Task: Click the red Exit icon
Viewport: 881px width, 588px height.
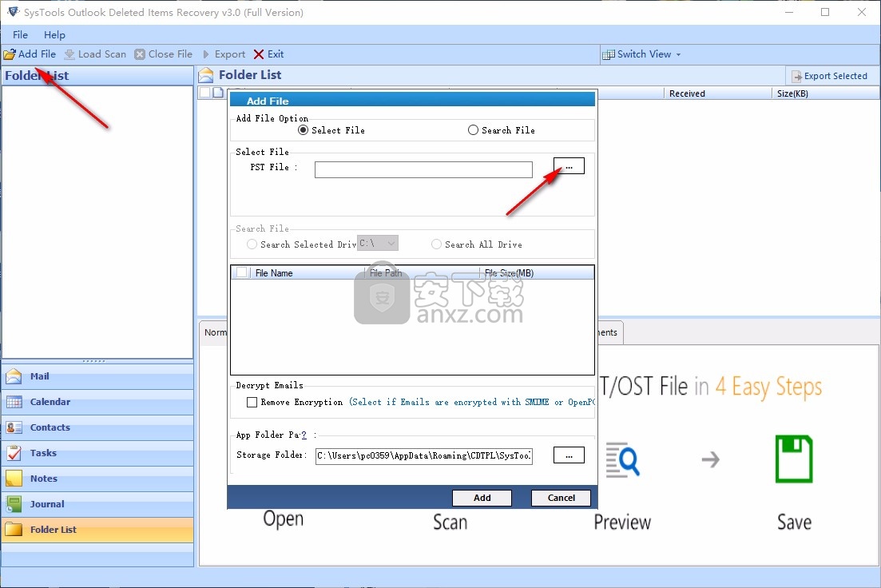Action: (259, 54)
